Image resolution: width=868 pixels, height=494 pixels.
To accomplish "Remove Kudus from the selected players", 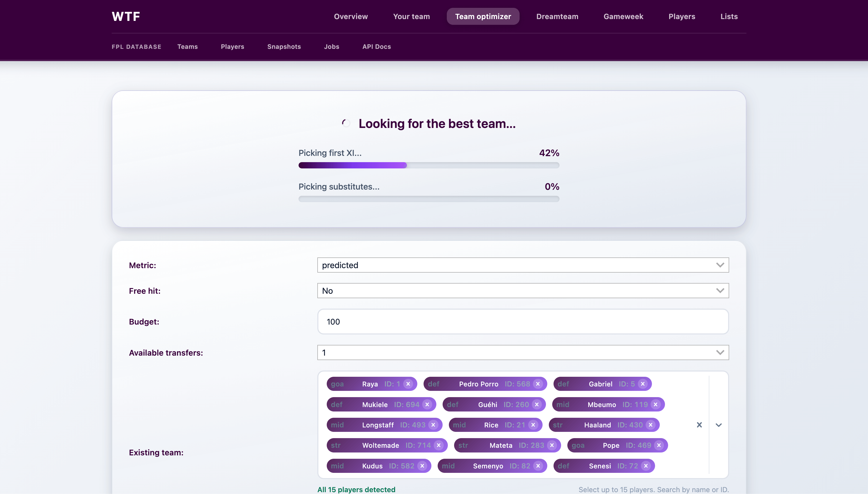I will tap(422, 466).
